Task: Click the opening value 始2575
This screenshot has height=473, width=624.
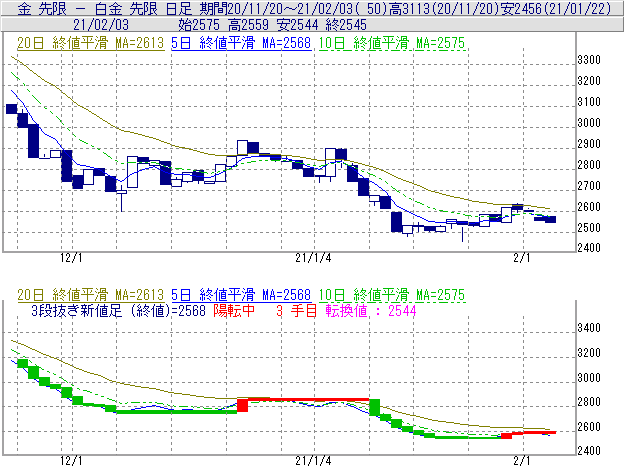Action: (x=199, y=25)
